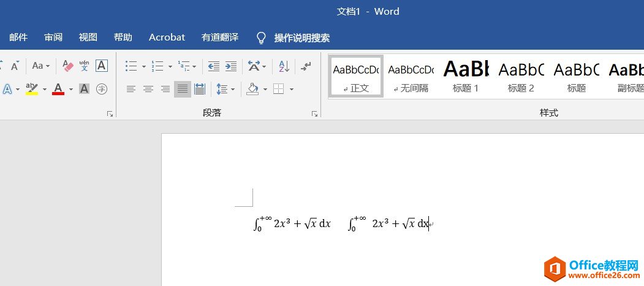644x286 pixels.
Task: Click the Bullets list icon
Action: point(131,66)
